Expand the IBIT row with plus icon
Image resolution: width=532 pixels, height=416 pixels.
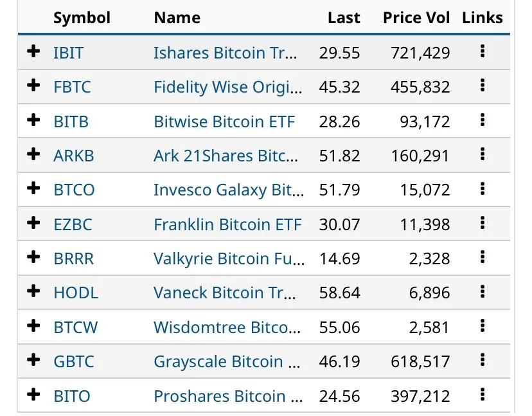click(x=33, y=53)
